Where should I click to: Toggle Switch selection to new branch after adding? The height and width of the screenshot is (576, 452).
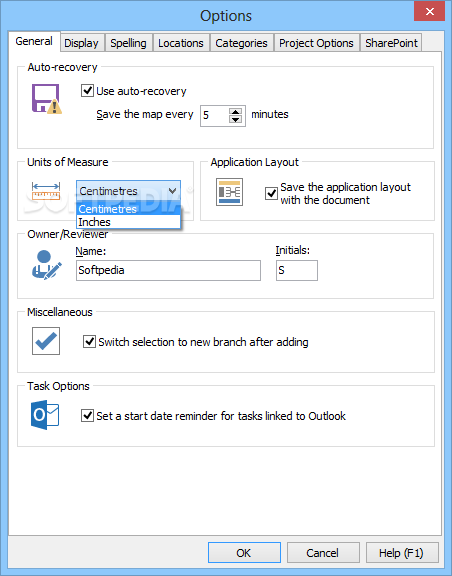pyautogui.click(x=89, y=341)
